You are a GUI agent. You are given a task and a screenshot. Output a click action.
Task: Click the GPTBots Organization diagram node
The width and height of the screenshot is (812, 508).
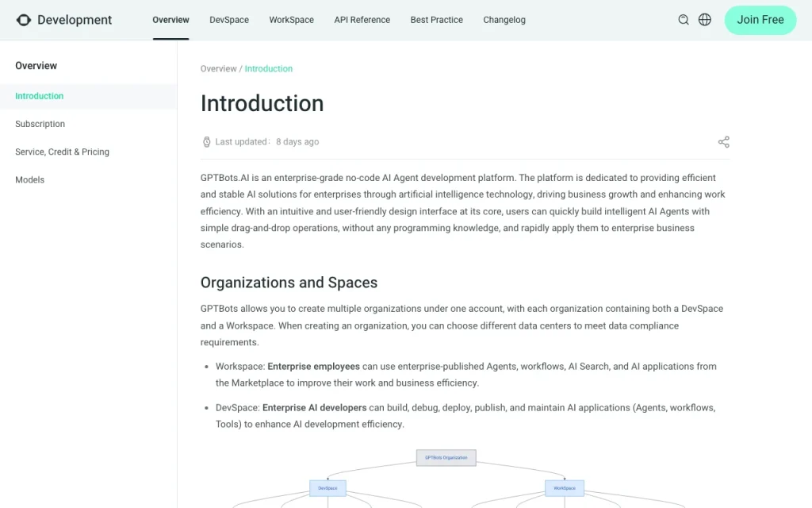(446, 458)
